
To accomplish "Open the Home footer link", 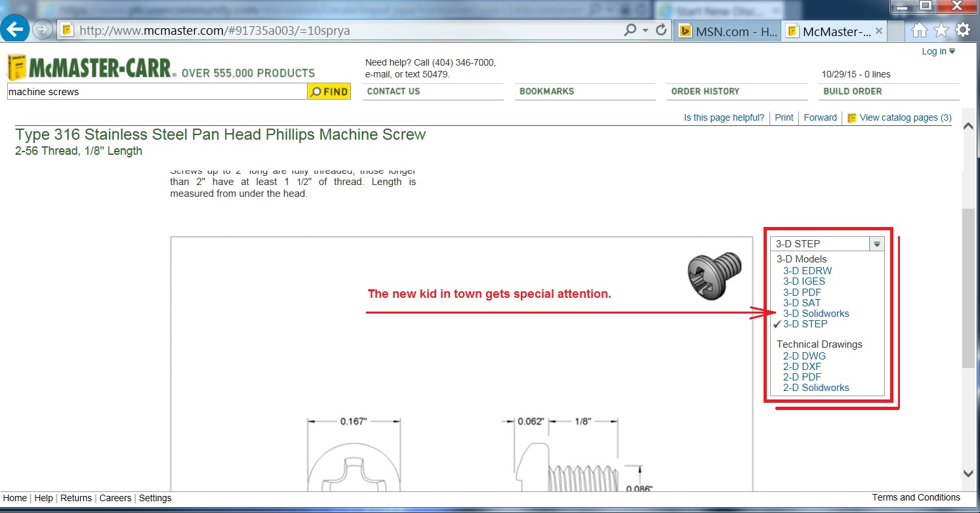I will 15,498.
